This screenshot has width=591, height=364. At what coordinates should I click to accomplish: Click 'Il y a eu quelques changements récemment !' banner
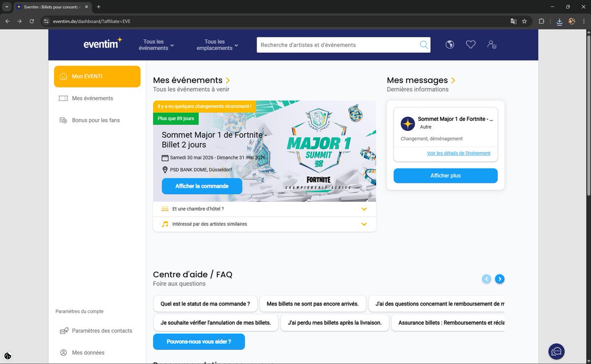(x=204, y=106)
